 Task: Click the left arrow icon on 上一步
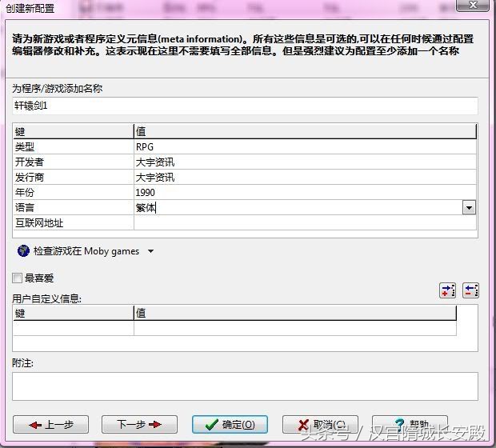tap(35, 425)
